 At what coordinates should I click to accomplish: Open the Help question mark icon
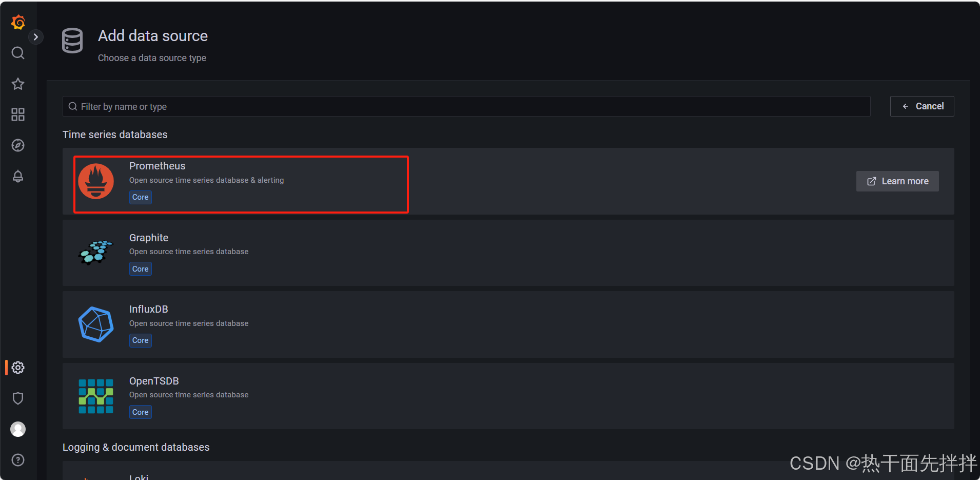[x=18, y=460]
